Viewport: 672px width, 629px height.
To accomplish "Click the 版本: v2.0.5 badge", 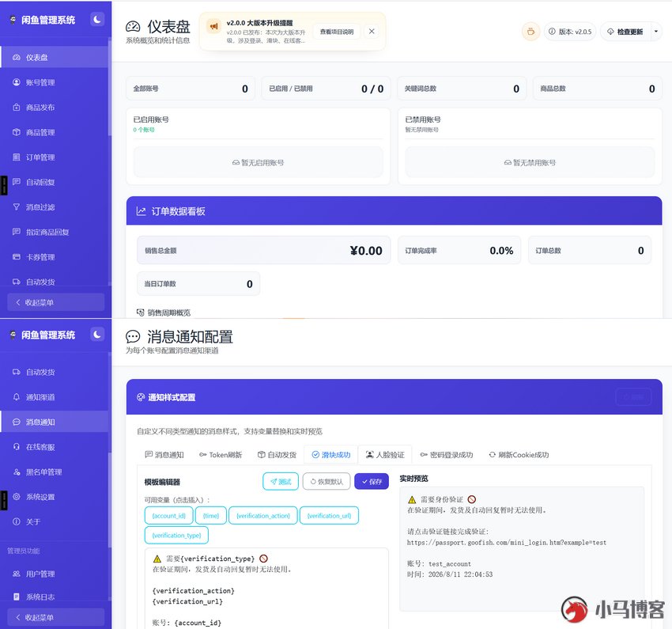I will tap(570, 32).
